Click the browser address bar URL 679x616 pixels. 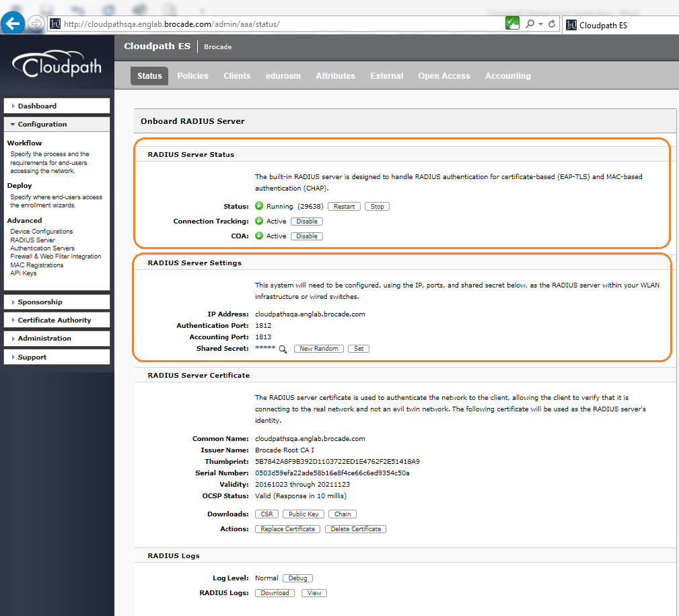click(x=172, y=24)
